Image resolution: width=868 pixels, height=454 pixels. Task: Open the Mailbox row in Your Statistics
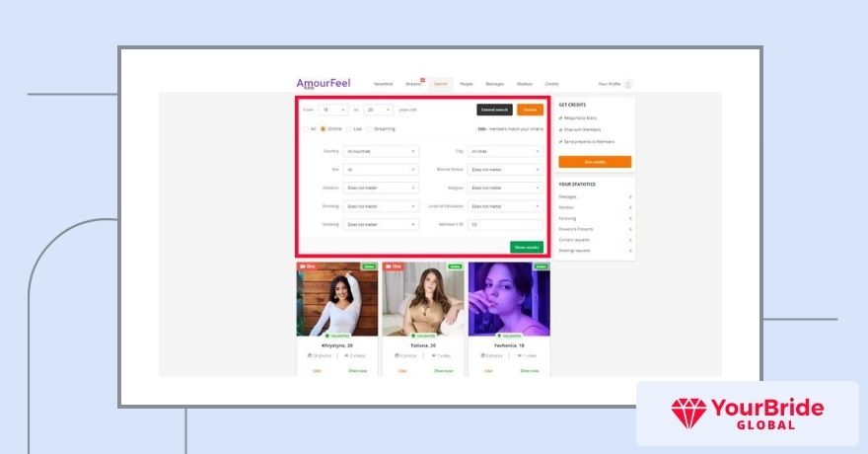[x=595, y=207]
